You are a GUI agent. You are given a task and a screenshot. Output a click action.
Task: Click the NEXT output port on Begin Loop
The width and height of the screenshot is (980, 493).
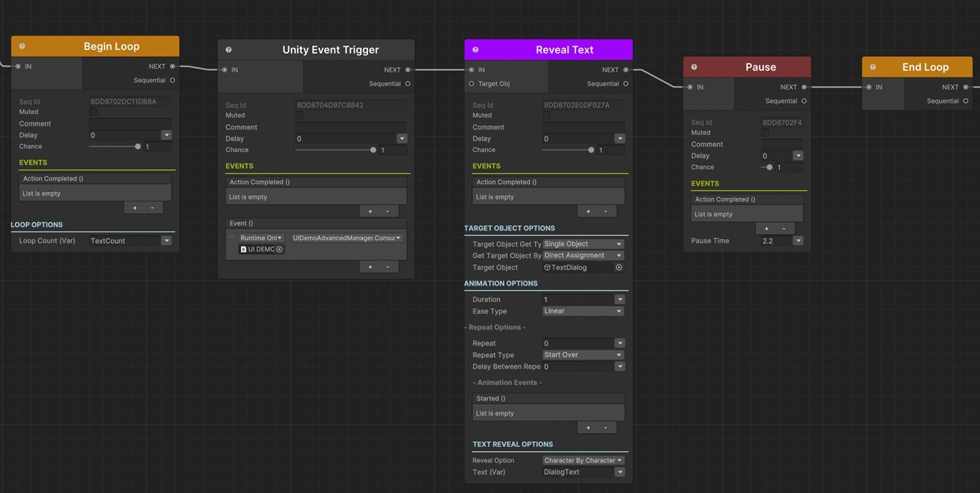pos(172,66)
